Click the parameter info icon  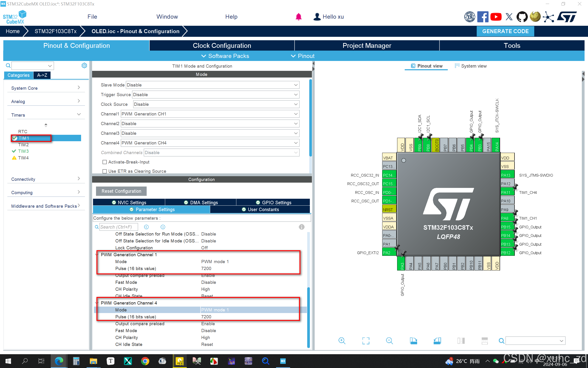[302, 227]
